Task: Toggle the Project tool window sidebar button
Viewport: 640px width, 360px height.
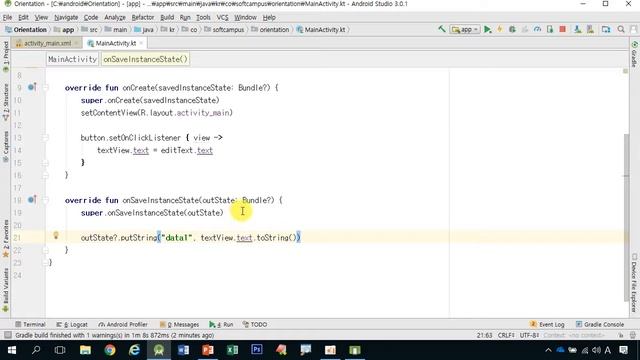Action: [x=6, y=57]
